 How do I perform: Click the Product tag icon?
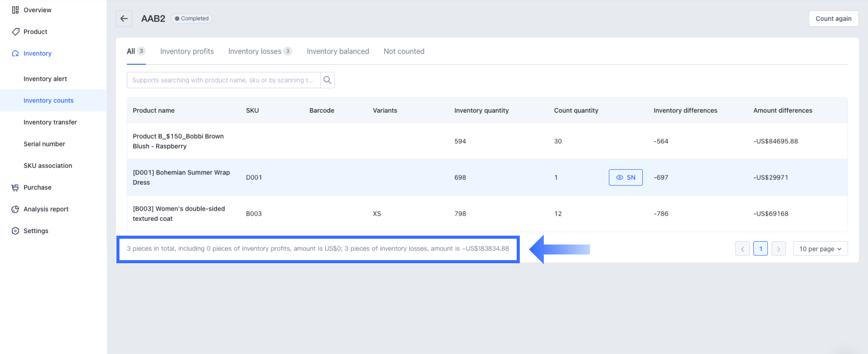[15, 32]
